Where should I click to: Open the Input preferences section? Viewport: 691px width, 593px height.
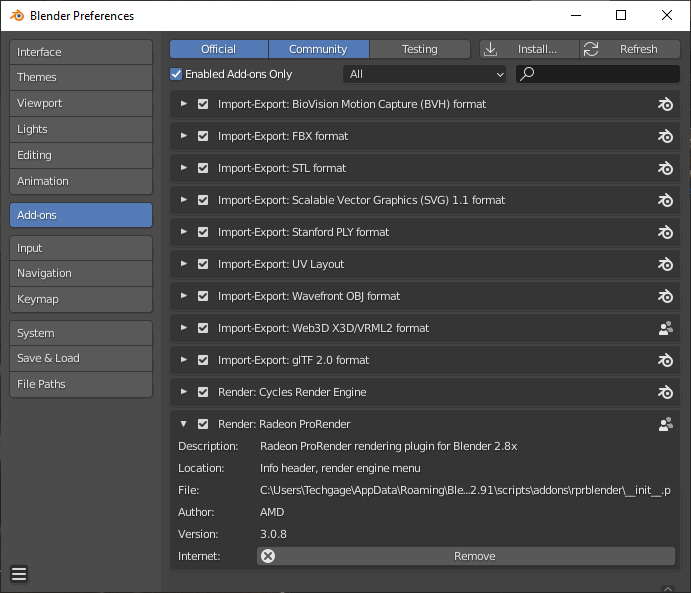click(81, 248)
